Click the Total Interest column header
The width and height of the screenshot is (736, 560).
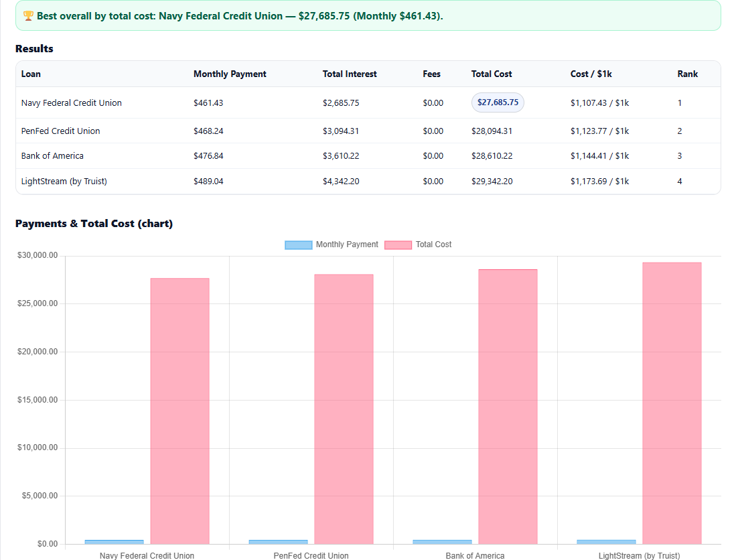point(350,74)
